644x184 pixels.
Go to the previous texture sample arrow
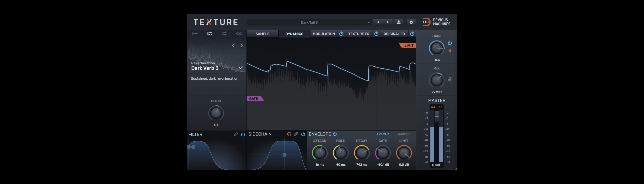tap(233, 45)
